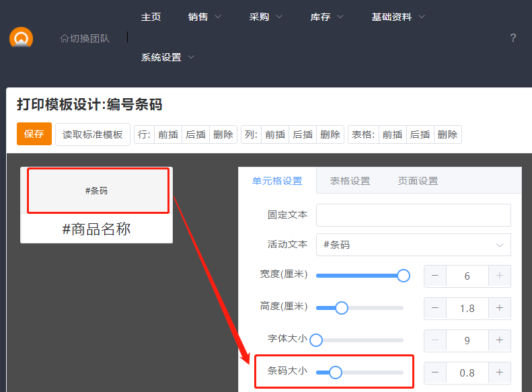Expand the 销售 menu
Screen dimensions: 532x392
[204, 17]
